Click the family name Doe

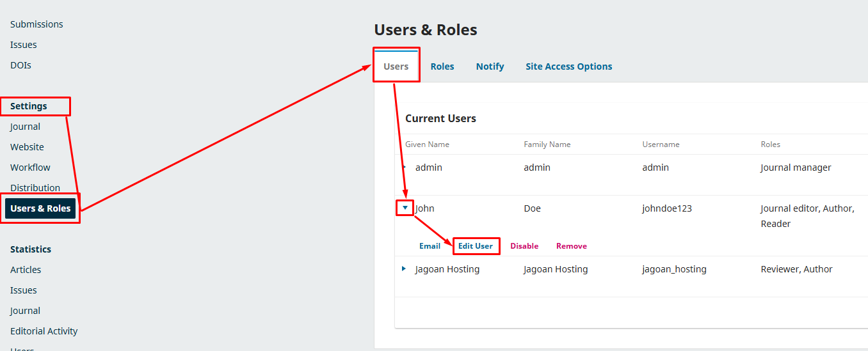tap(532, 208)
